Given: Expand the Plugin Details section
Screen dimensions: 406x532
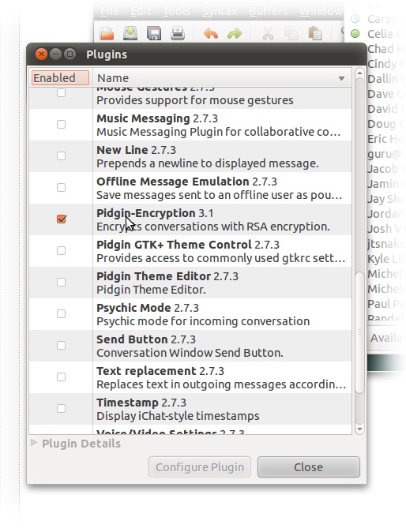Looking at the screenshot, I should (34, 443).
